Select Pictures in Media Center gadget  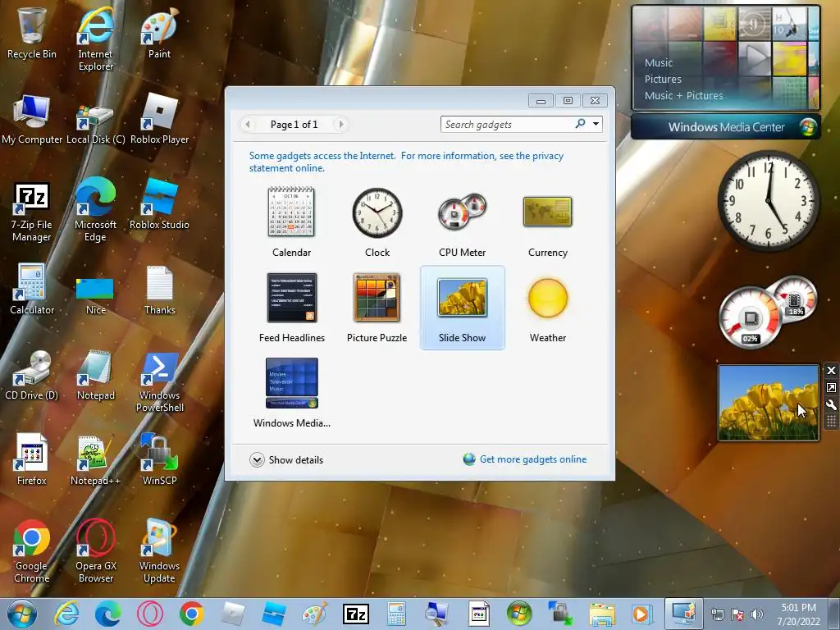(663, 80)
